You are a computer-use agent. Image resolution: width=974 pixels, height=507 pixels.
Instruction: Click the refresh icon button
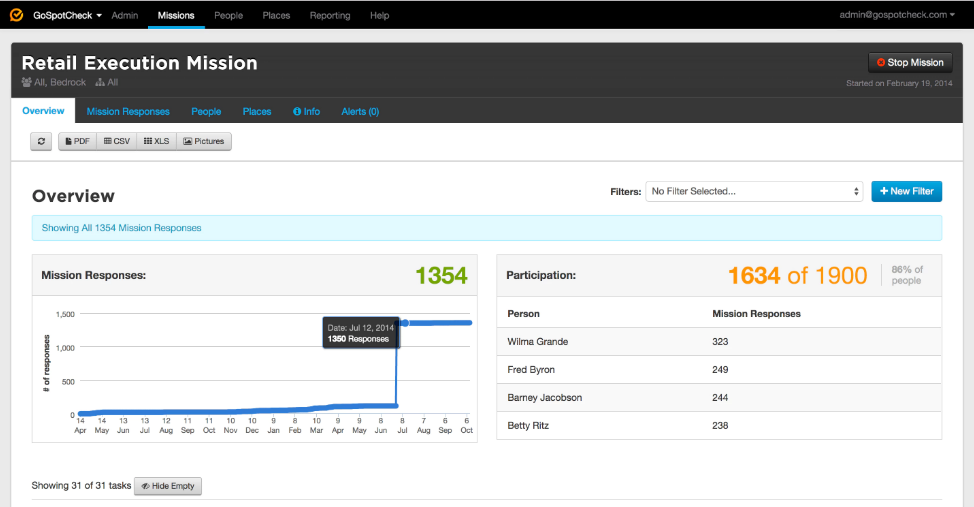tap(41, 142)
